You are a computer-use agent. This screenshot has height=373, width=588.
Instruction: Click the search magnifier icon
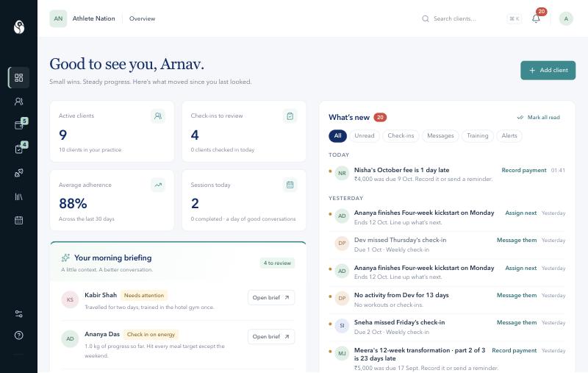426,18
